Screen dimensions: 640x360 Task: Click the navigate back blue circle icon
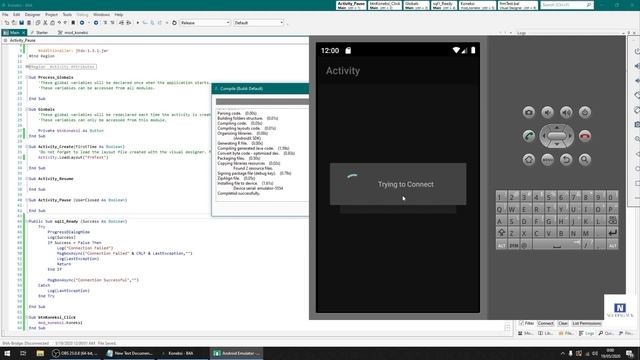tap(82, 23)
